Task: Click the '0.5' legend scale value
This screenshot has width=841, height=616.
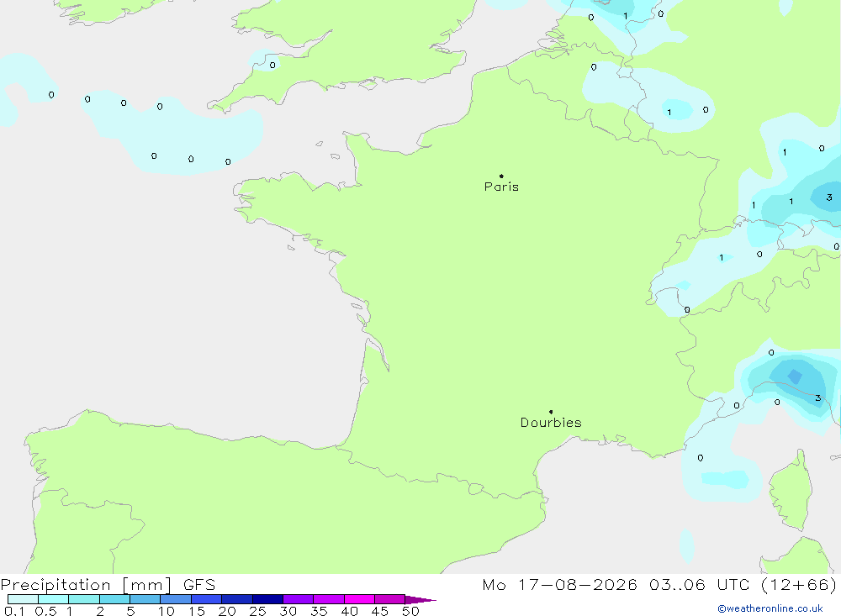Action: 45,611
